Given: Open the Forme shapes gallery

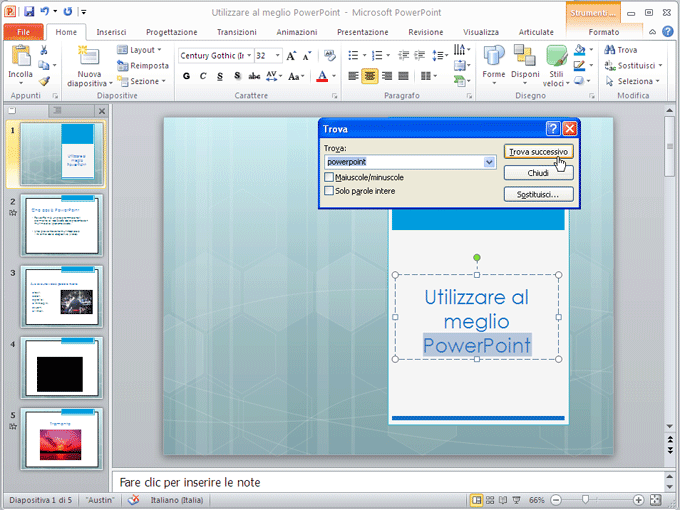Looking at the screenshot, I should click(494, 65).
